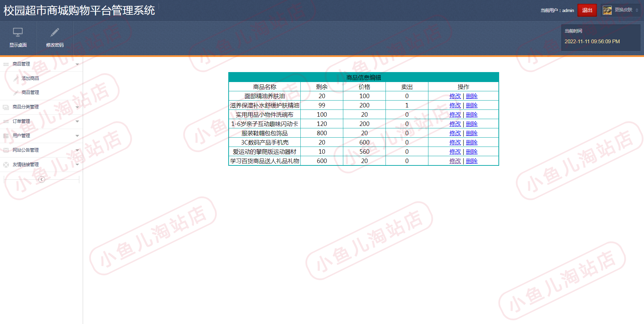
Task: Collapse the 商品管理 menu arrow
Action: (77, 64)
